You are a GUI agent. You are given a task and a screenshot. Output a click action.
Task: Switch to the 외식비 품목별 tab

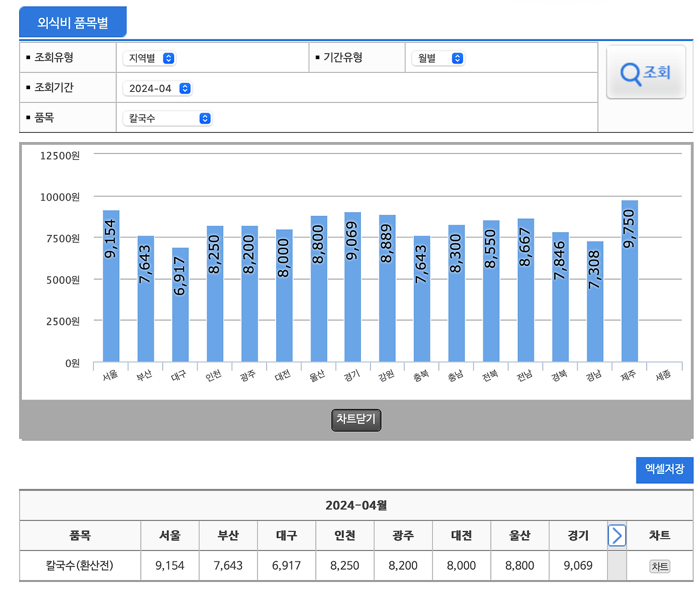[x=73, y=21]
